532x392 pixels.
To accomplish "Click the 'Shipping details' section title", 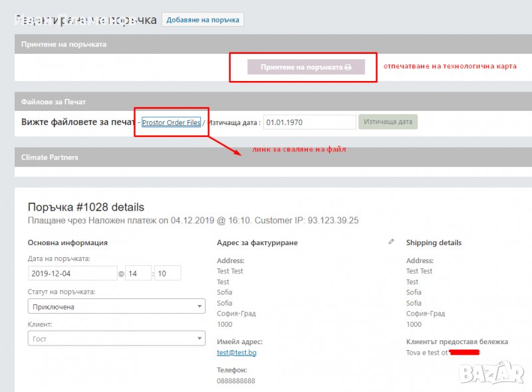I will pos(434,243).
